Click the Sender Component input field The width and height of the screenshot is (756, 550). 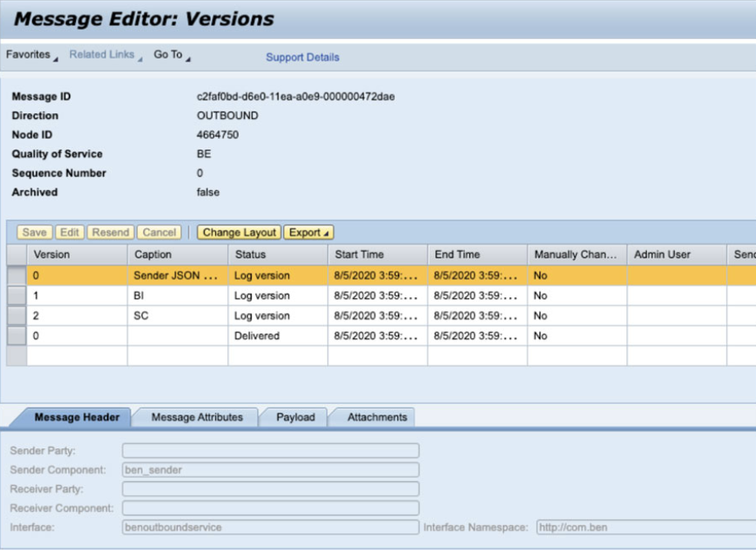[x=270, y=470]
